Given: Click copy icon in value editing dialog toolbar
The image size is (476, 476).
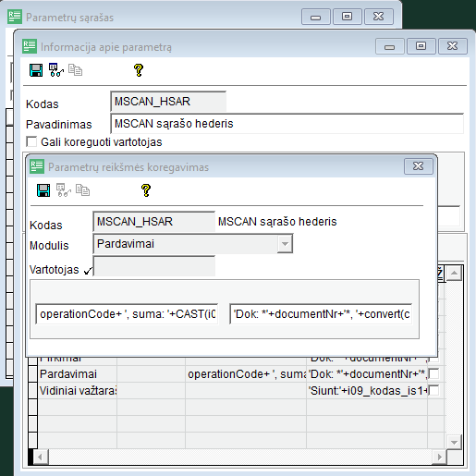Looking at the screenshot, I should 82,190.
